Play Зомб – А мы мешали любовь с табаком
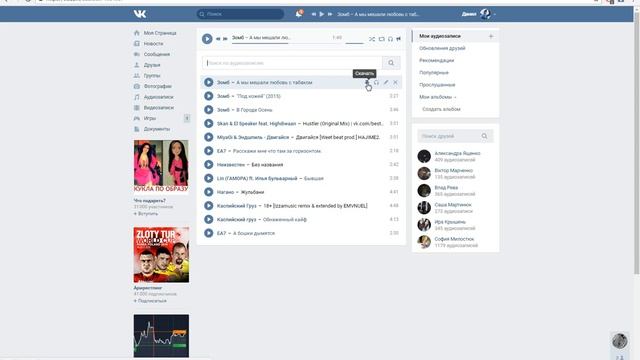Image resolution: width=640 pixels, height=360 pixels. tap(209, 82)
